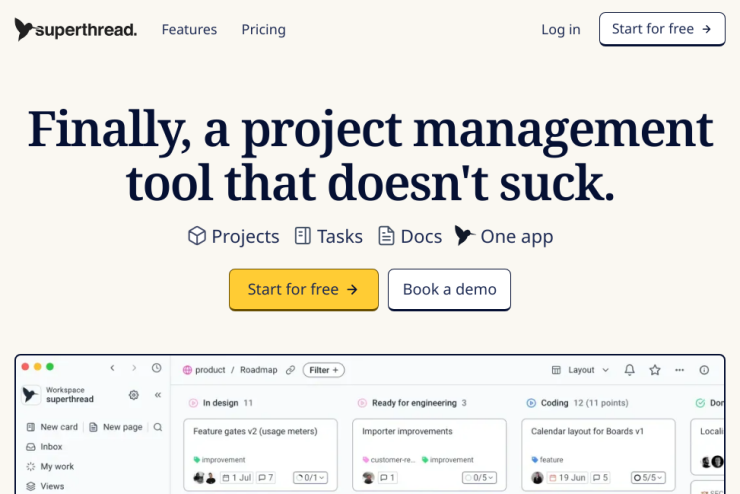
Task: Open the history clock icon
Action: 157,368
